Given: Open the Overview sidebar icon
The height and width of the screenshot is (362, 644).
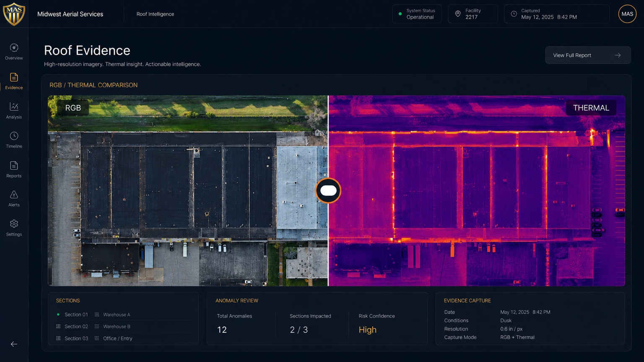Looking at the screenshot, I should [x=14, y=48].
